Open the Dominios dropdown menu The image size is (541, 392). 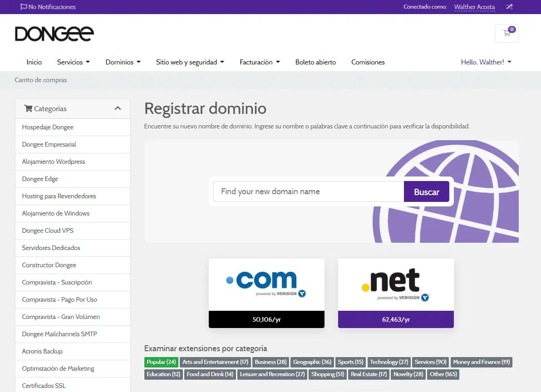pyautogui.click(x=123, y=62)
